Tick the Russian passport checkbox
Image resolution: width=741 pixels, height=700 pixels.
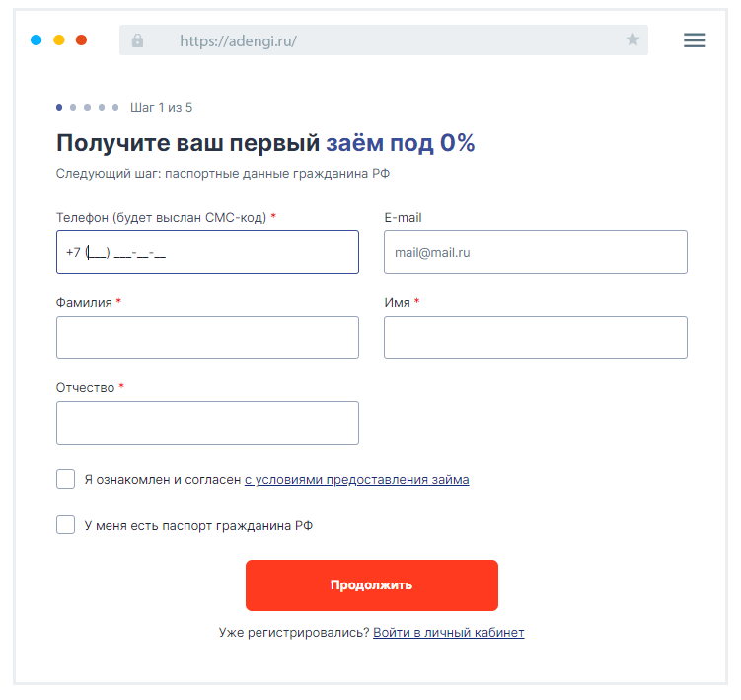click(x=66, y=525)
